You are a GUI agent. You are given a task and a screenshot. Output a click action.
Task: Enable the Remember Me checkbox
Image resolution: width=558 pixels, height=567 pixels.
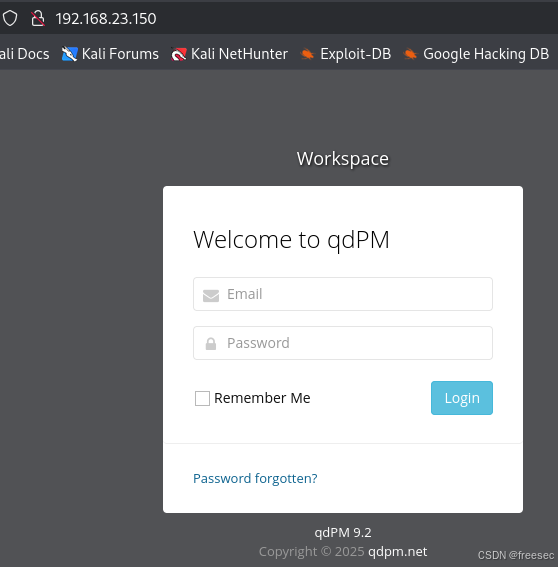(x=202, y=398)
